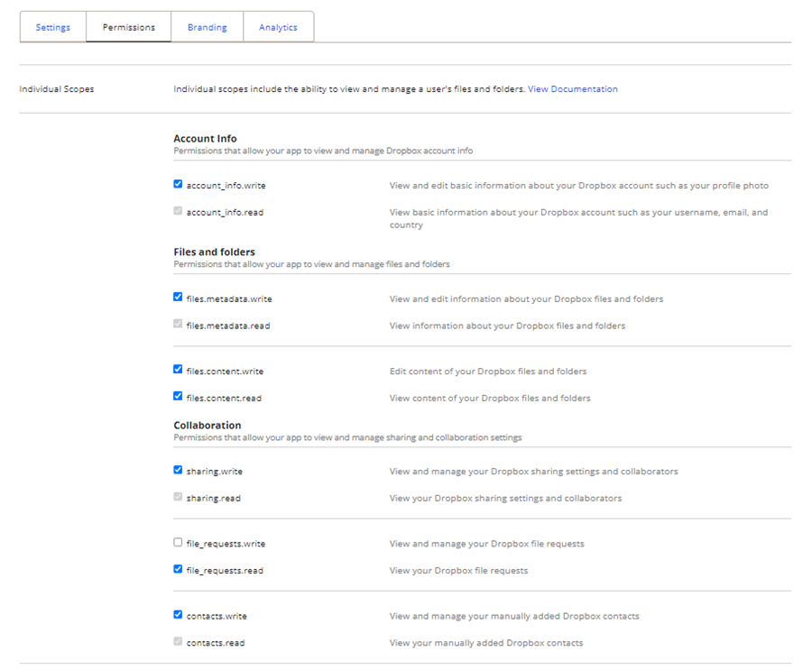
Task: Open the Branding tab
Action: 208,27
